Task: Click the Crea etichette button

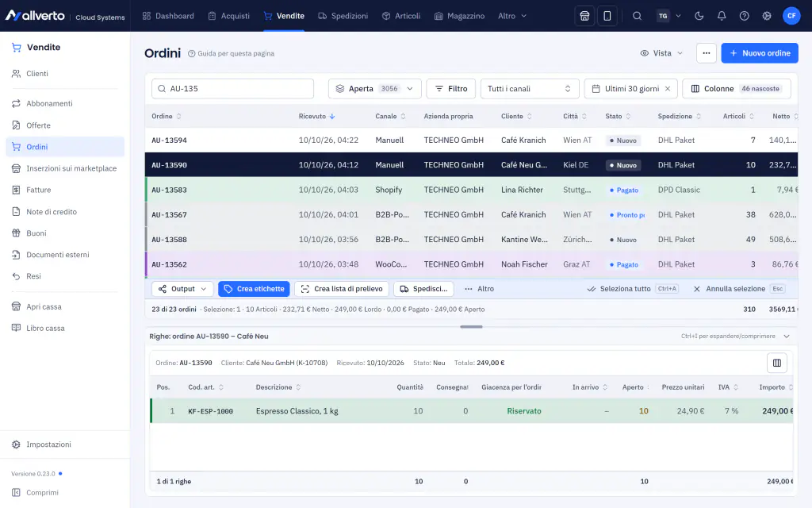Action: point(254,289)
